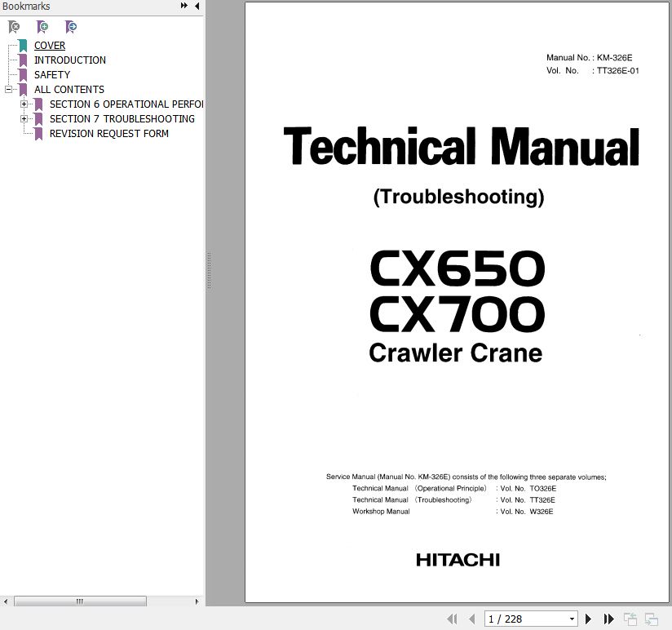Image resolution: width=672 pixels, height=630 pixels.
Task: Click the Crawler Crane text
Action: (456, 353)
